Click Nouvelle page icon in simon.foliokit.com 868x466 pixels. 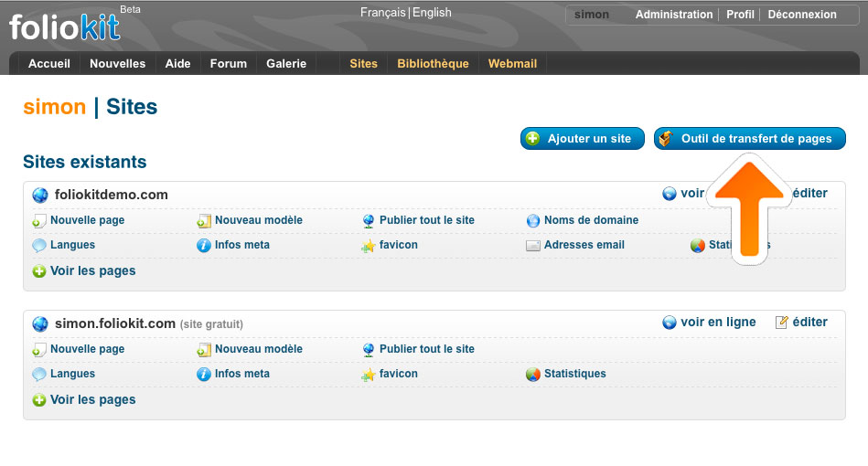(x=38, y=349)
